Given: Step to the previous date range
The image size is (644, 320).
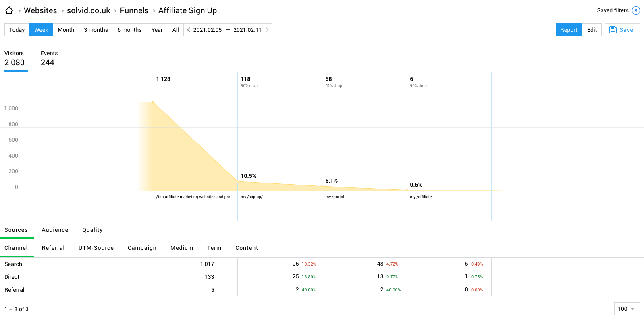Looking at the screenshot, I should point(189,30).
